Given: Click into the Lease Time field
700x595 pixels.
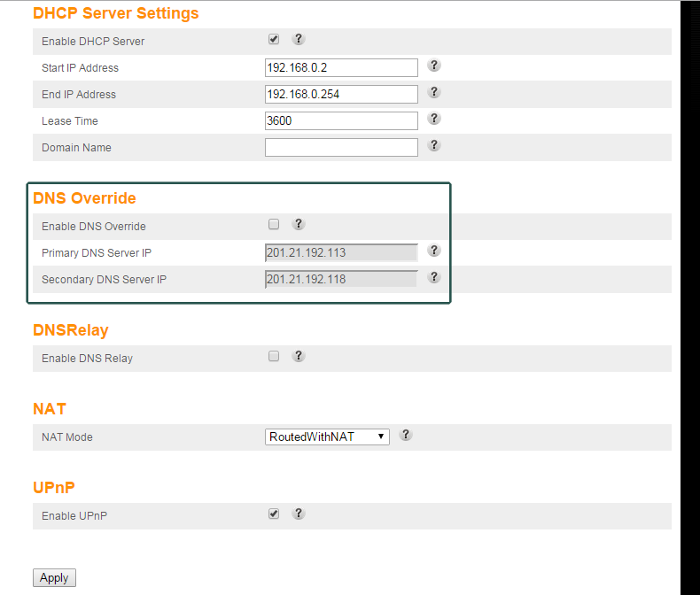Looking at the screenshot, I should click(x=341, y=121).
